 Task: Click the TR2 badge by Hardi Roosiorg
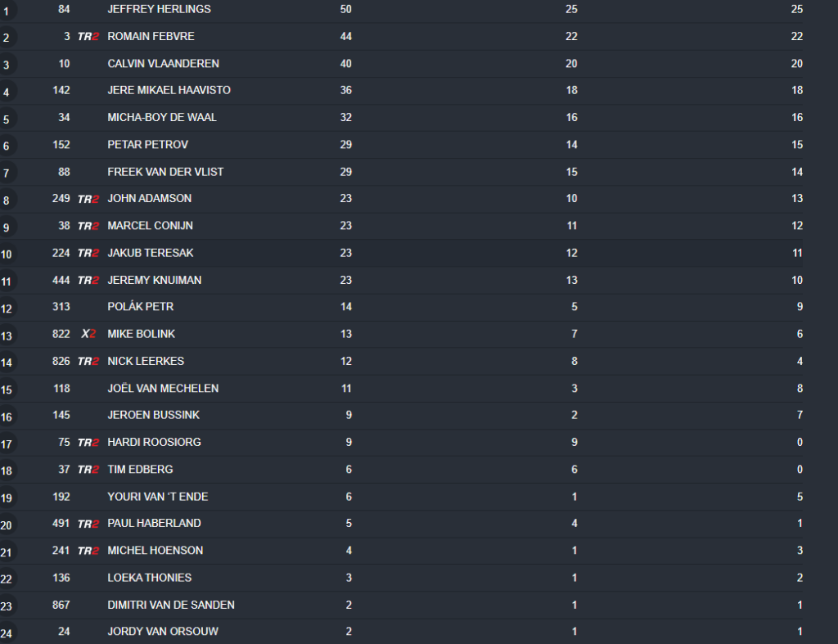(88, 443)
